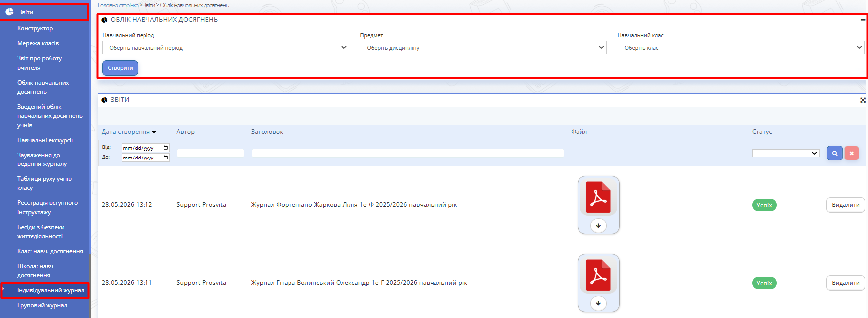Click the Файл column header
Image resolution: width=868 pixels, height=318 pixels.
pyautogui.click(x=579, y=132)
